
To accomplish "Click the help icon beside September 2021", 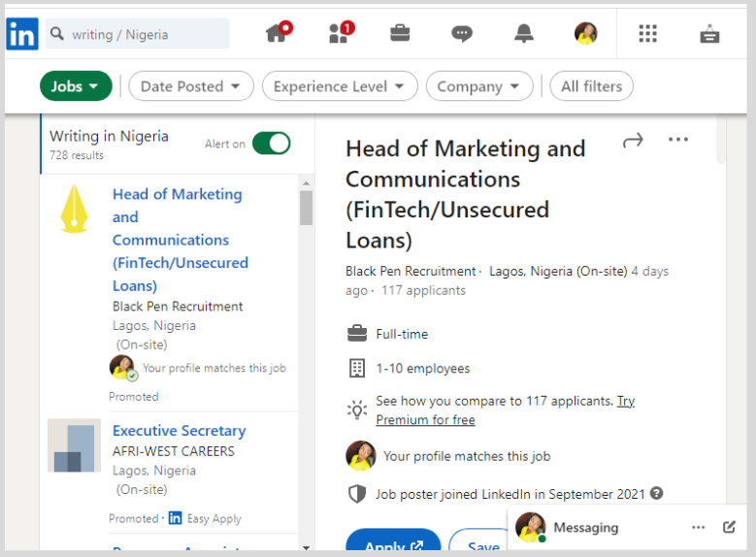I will 656,493.
